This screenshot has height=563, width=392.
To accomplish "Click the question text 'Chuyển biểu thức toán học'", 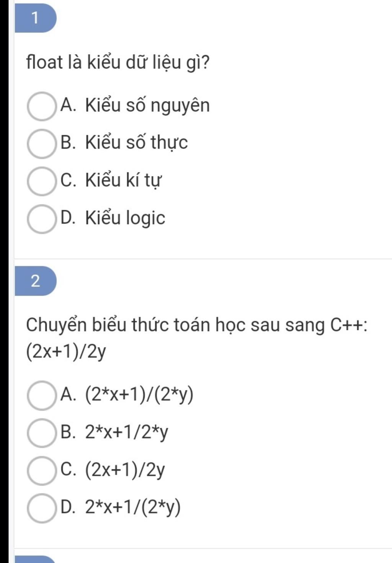I will pyautogui.click(x=136, y=325).
